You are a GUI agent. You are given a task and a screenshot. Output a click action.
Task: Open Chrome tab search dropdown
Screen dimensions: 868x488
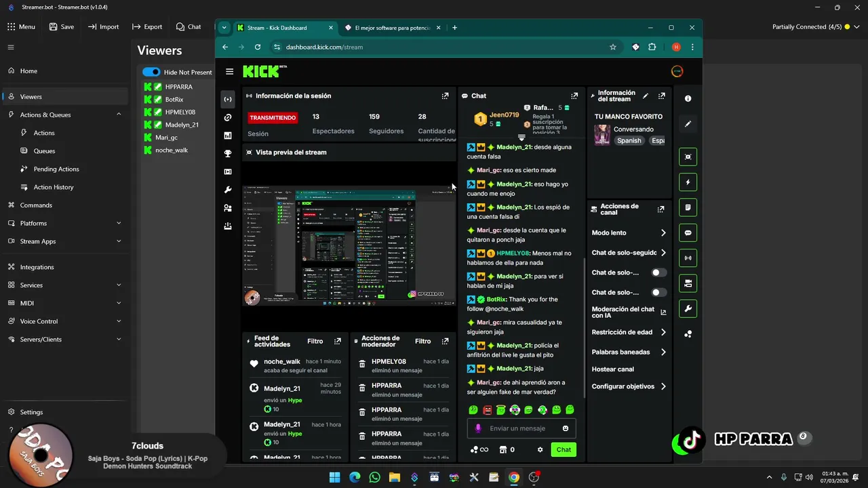click(224, 28)
